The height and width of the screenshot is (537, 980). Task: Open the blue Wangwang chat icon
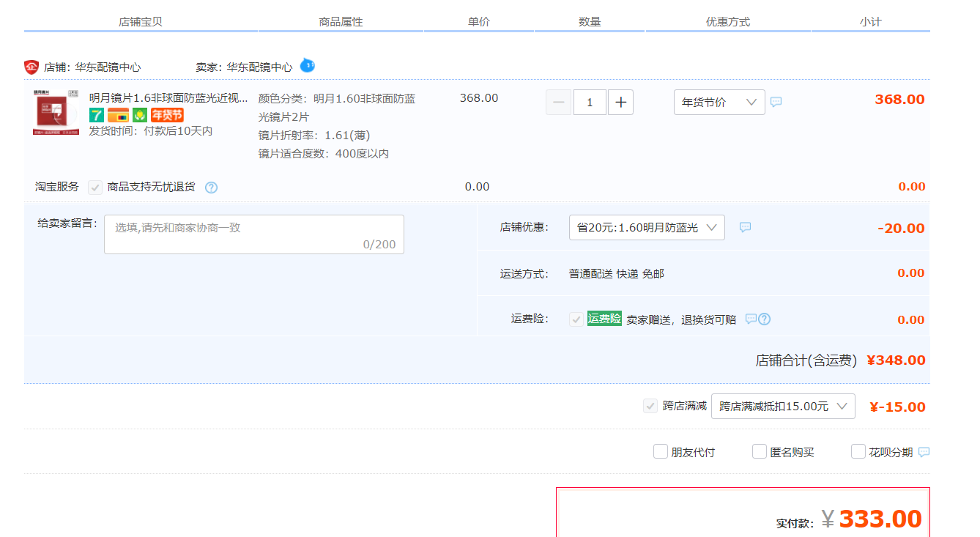pyautogui.click(x=308, y=65)
